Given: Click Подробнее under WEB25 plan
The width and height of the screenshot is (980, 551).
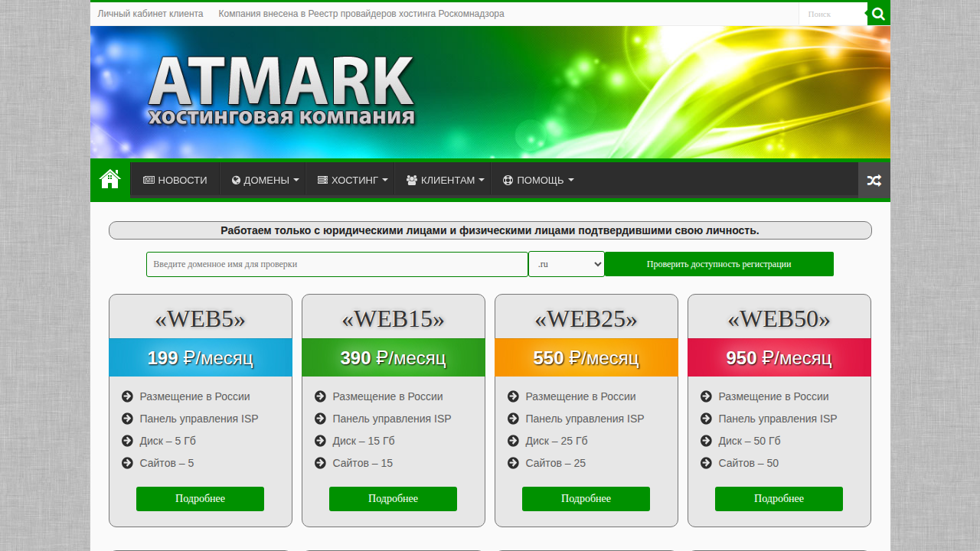Looking at the screenshot, I should [x=586, y=499].
